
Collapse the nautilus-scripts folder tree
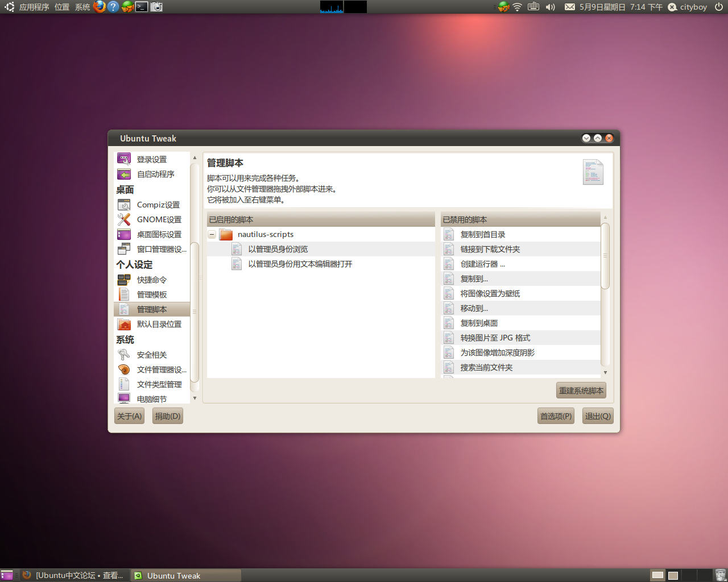pyautogui.click(x=212, y=234)
